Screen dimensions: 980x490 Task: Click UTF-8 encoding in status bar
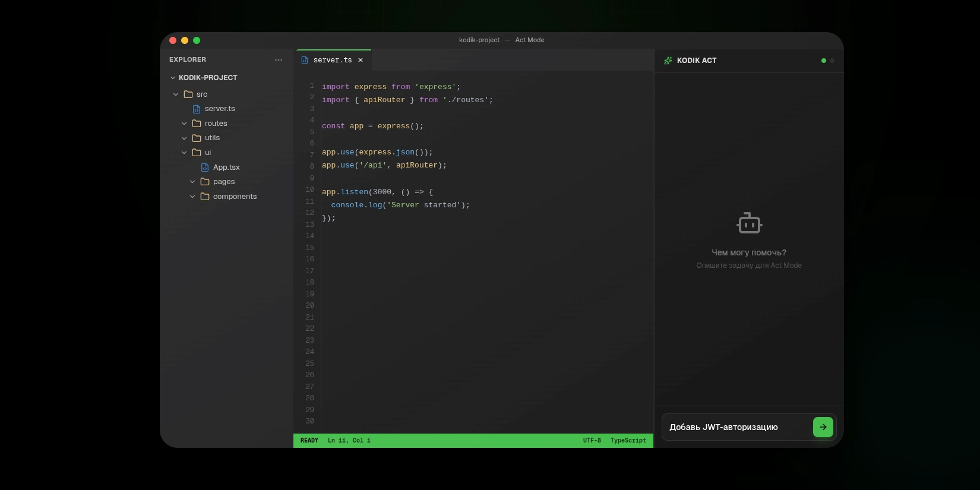pyautogui.click(x=592, y=441)
